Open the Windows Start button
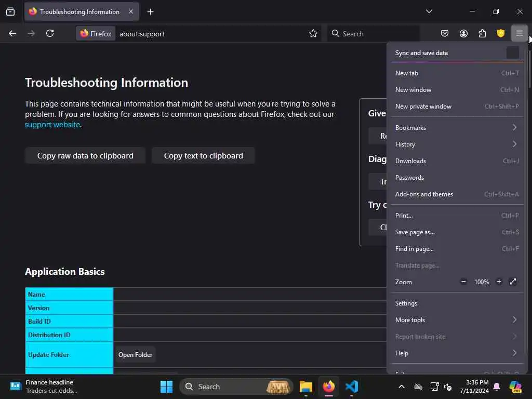 tap(166, 387)
